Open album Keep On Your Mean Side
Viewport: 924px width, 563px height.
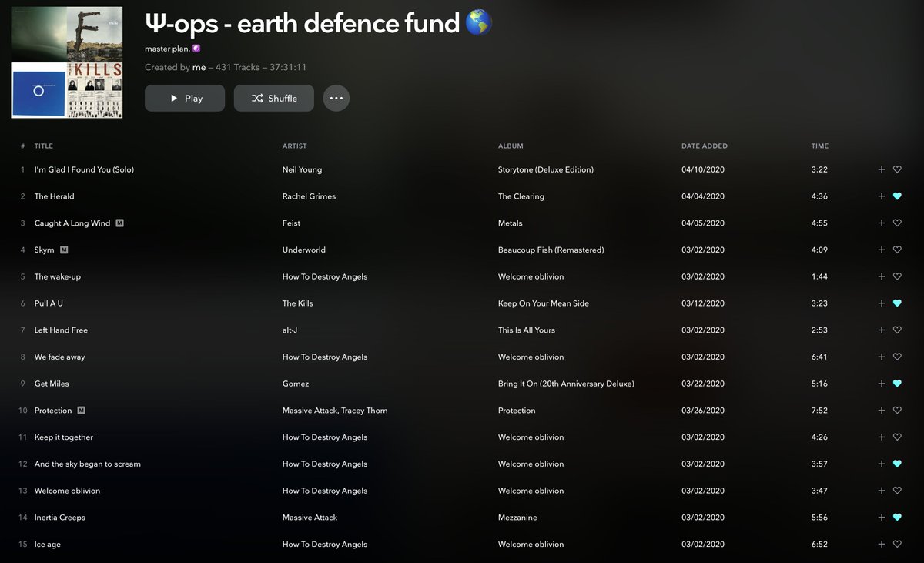coord(544,303)
